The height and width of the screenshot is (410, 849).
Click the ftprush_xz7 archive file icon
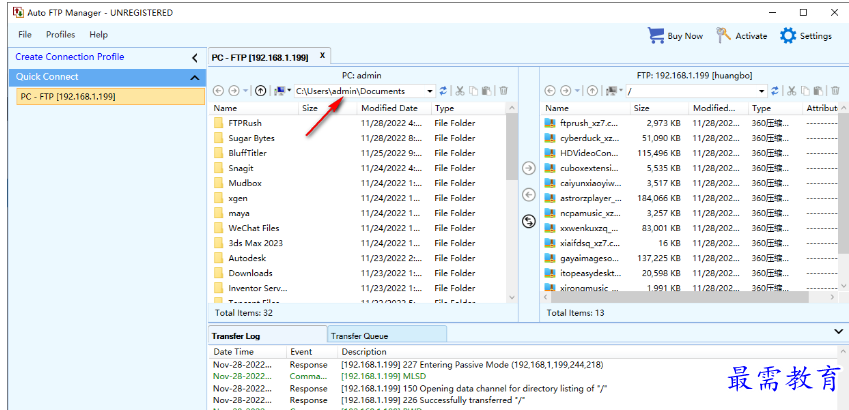tap(550, 123)
